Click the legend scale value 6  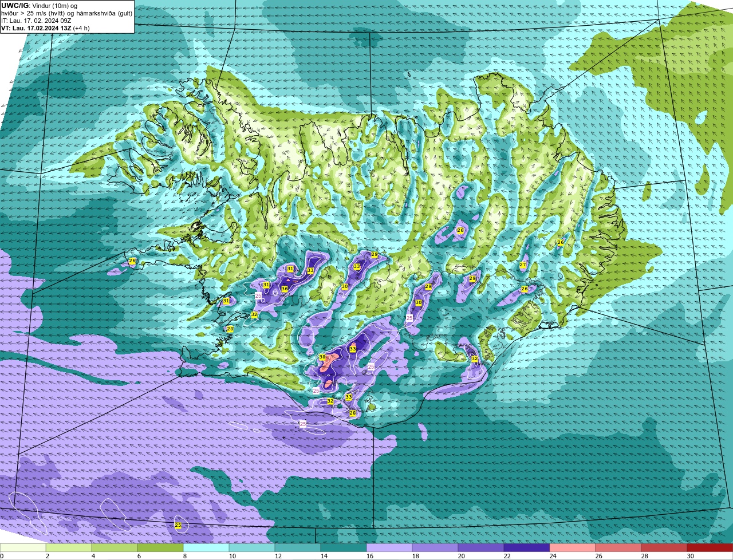[x=139, y=556]
